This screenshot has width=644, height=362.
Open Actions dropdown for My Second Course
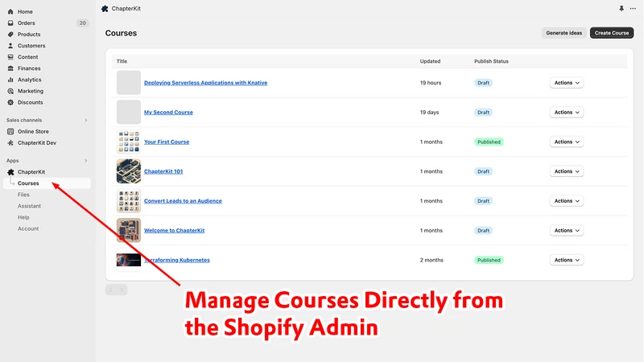point(567,113)
